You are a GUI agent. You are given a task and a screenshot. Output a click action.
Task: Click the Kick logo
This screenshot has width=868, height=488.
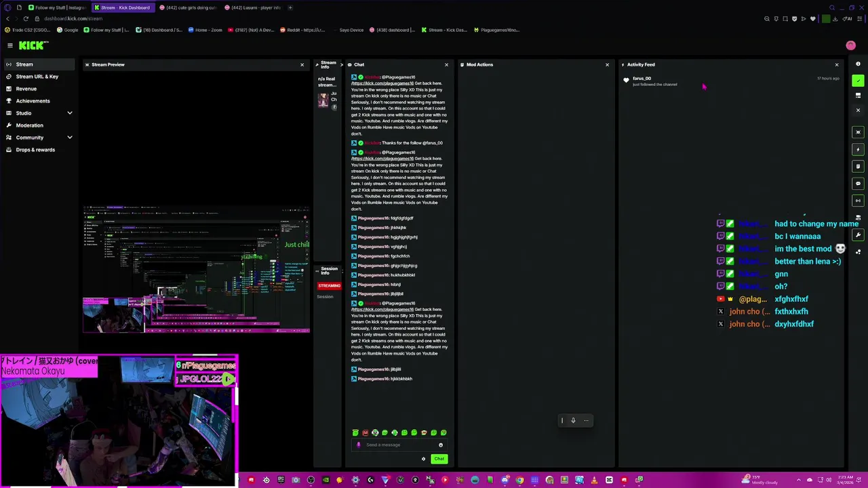[33, 45]
